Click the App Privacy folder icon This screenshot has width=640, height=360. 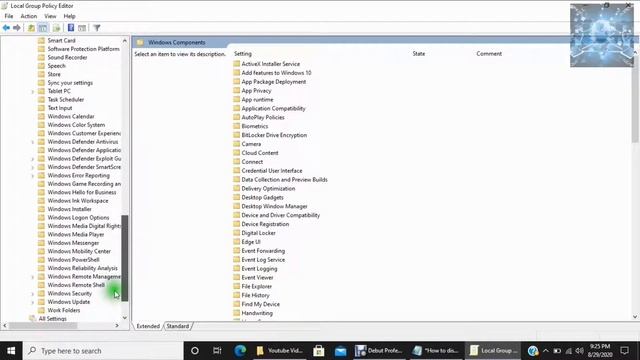237,91
